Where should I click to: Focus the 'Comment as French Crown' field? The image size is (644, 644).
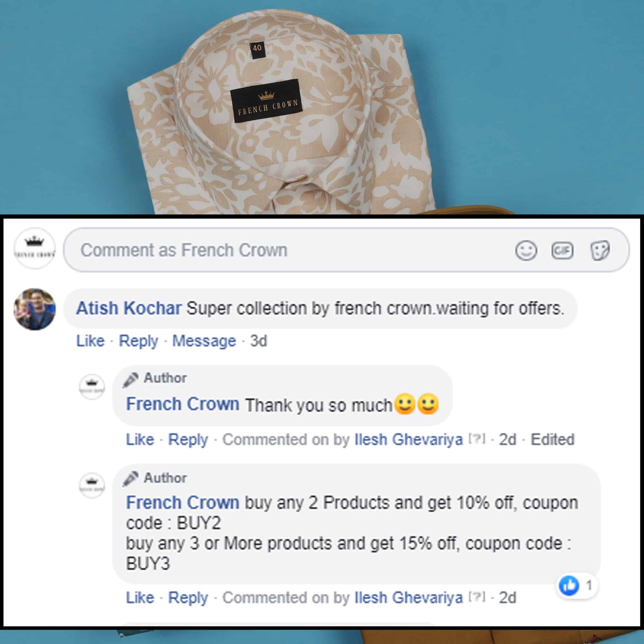coord(346,250)
